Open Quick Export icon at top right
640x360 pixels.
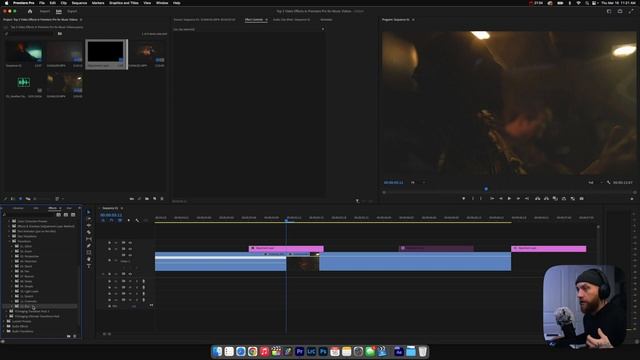(x=620, y=11)
